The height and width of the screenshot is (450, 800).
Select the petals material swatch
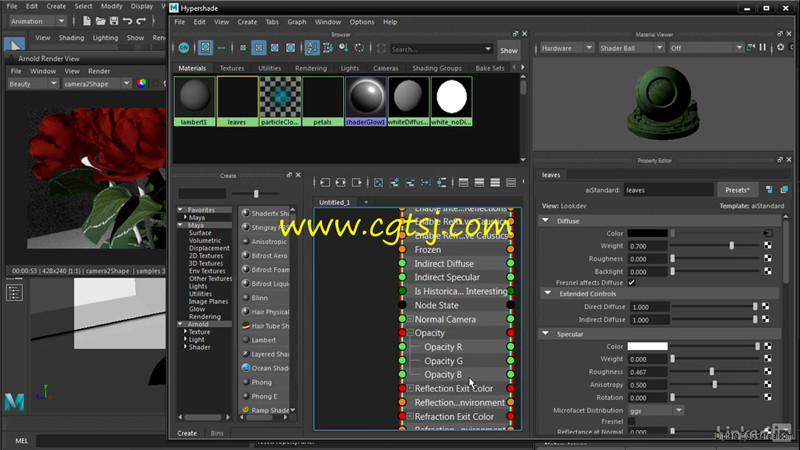(322, 101)
